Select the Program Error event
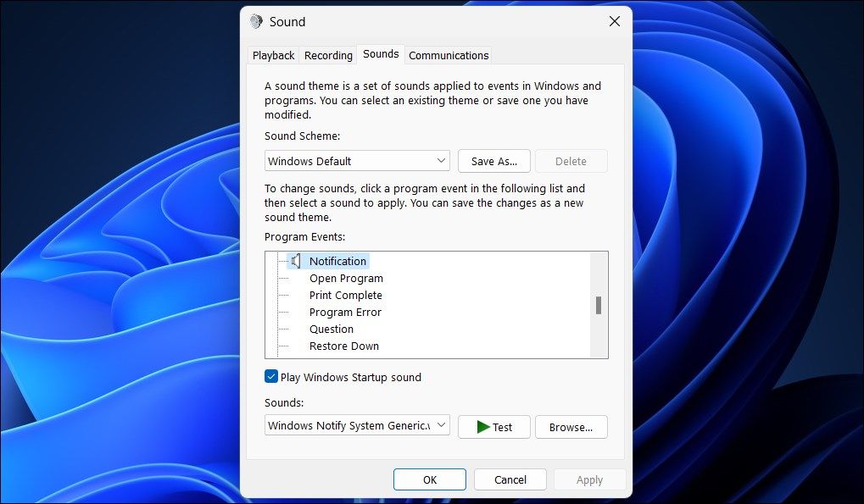864x504 pixels. [x=345, y=312]
